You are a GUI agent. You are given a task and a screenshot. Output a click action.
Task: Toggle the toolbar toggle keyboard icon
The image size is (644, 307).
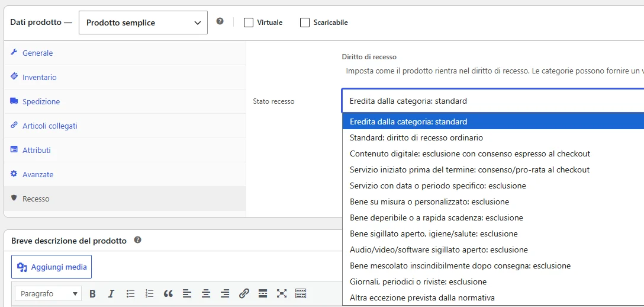(x=301, y=293)
